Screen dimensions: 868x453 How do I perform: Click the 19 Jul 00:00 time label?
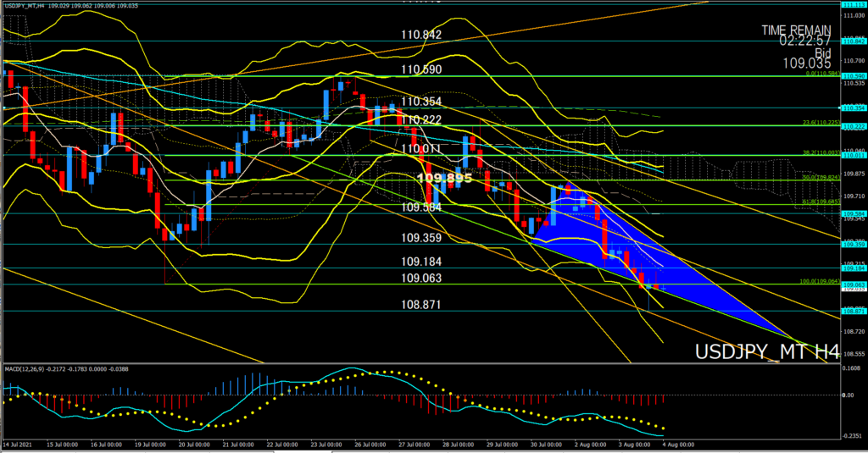click(x=150, y=445)
